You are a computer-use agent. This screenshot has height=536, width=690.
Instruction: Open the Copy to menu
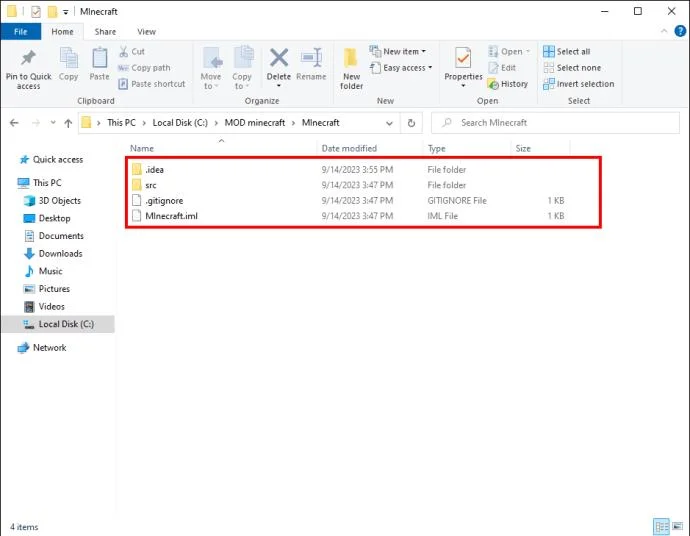coord(242,69)
